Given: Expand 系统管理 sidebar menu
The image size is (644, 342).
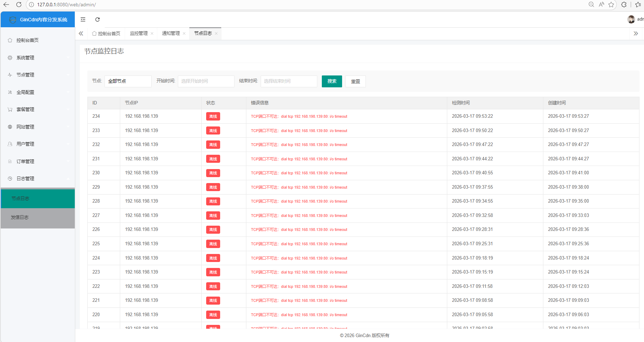Looking at the screenshot, I should (x=37, y=58).
